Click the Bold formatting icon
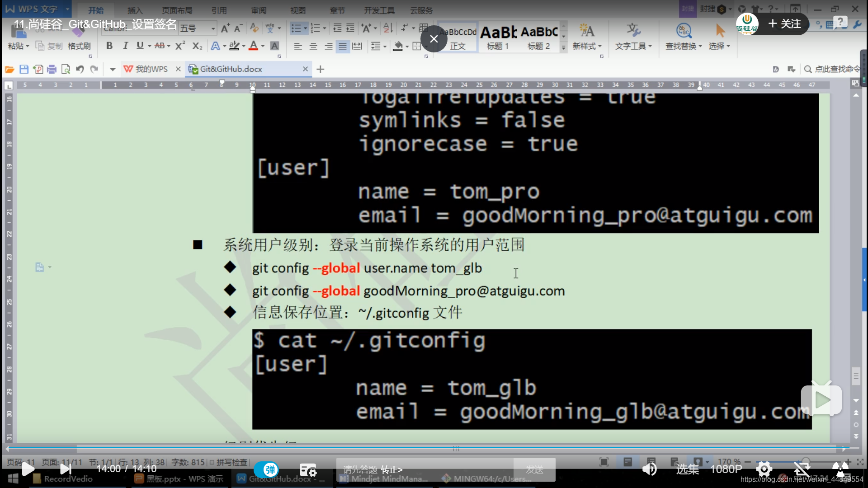This screenshot has height=488, width=868. click(109, 46)
